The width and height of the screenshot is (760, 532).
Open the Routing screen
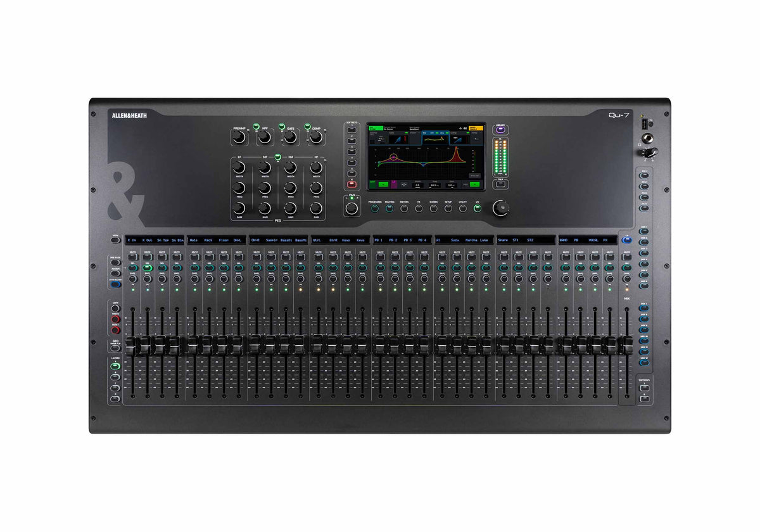(x=389, y=208)
